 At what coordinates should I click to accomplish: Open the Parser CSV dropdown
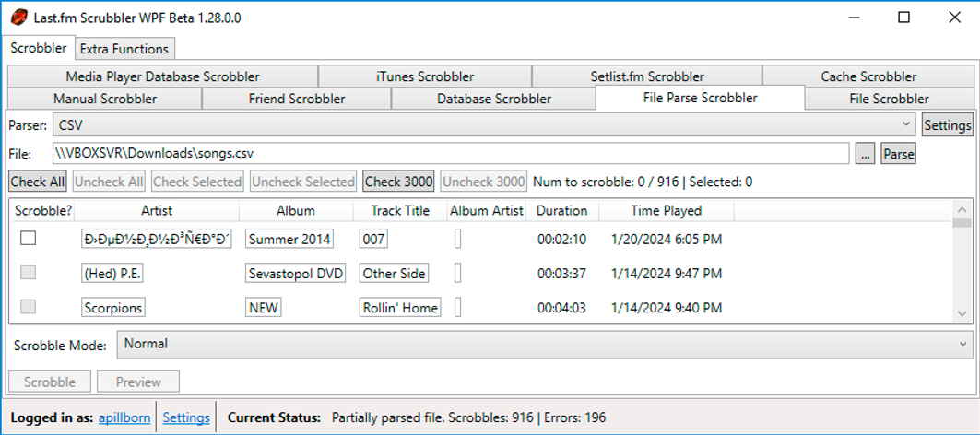(x=484, y=125)
